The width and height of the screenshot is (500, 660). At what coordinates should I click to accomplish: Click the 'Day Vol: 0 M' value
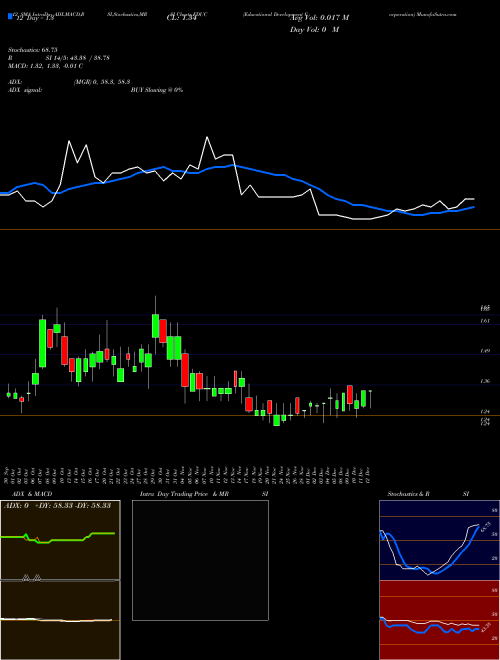[x=314, y=30]
